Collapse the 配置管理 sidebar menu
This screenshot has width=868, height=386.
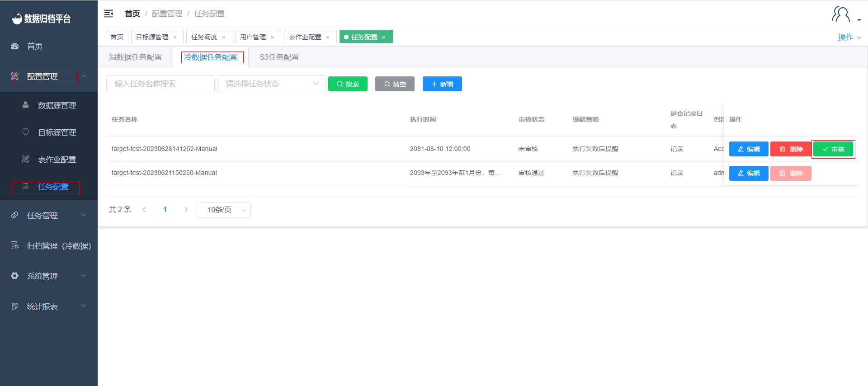tap(84, 76)
